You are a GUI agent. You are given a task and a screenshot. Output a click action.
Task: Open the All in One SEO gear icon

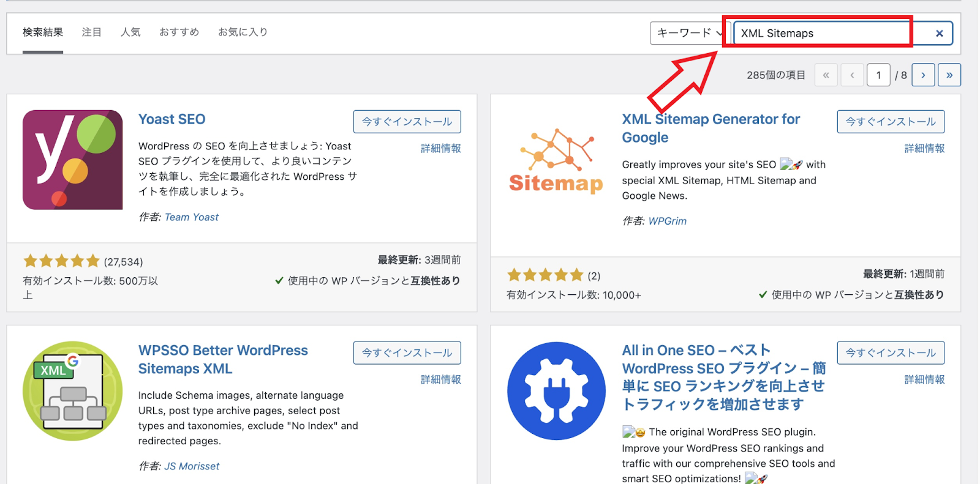click(556, 391)
